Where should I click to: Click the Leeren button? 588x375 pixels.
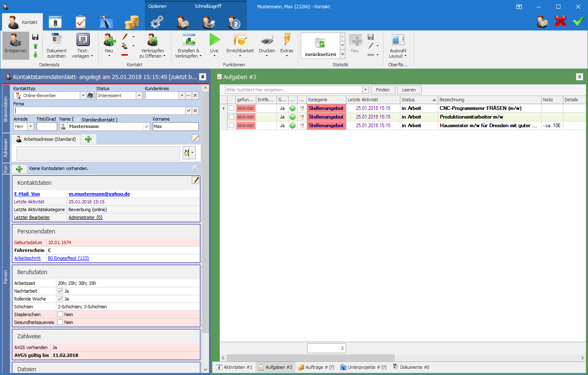(x=409, y=90)
